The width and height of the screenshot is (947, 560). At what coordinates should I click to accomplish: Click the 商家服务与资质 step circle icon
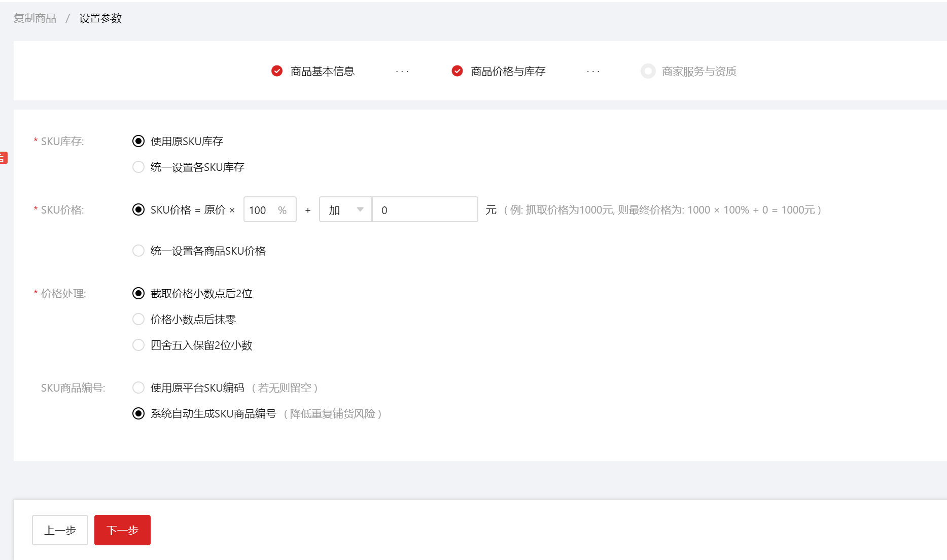[648, 71]
